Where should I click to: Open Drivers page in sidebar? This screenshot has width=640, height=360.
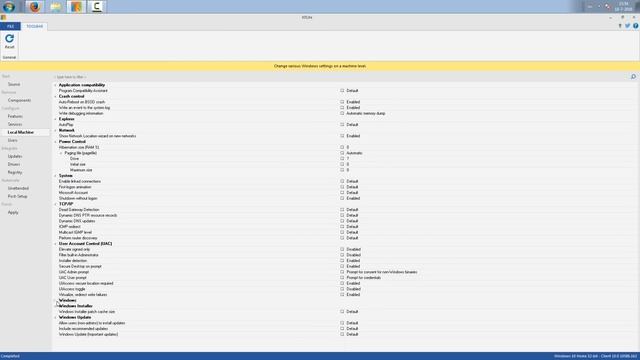point(14,164)
